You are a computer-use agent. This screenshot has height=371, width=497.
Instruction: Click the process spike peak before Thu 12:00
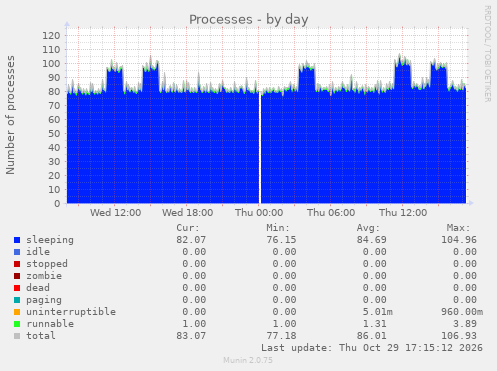pyautogui.click(x=400, y=56)
